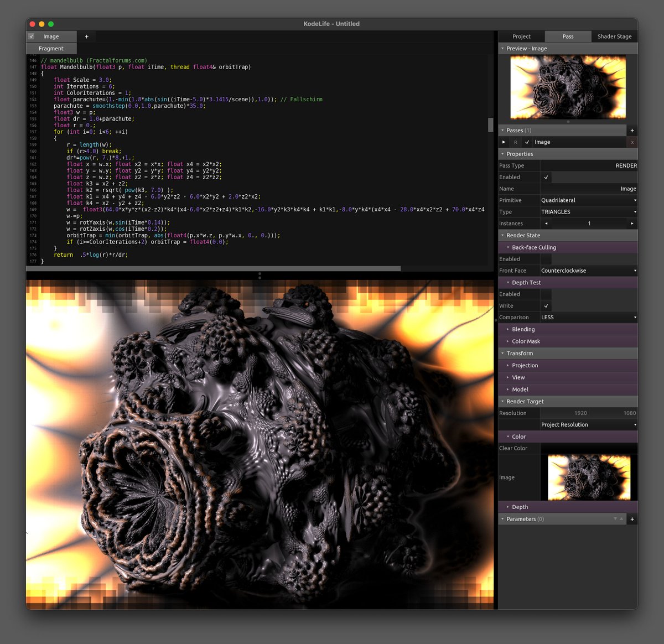The width and height of the screenshot is (664, 644).
Task: Click the Render Target Image thumbnail
Action: [589, 477]
